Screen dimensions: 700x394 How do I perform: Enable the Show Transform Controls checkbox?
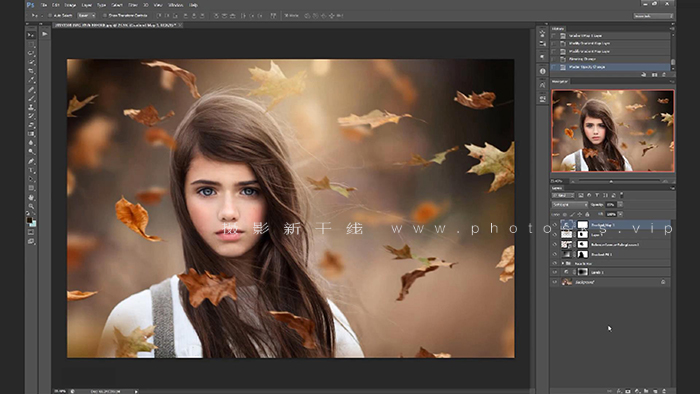[105, 16]
